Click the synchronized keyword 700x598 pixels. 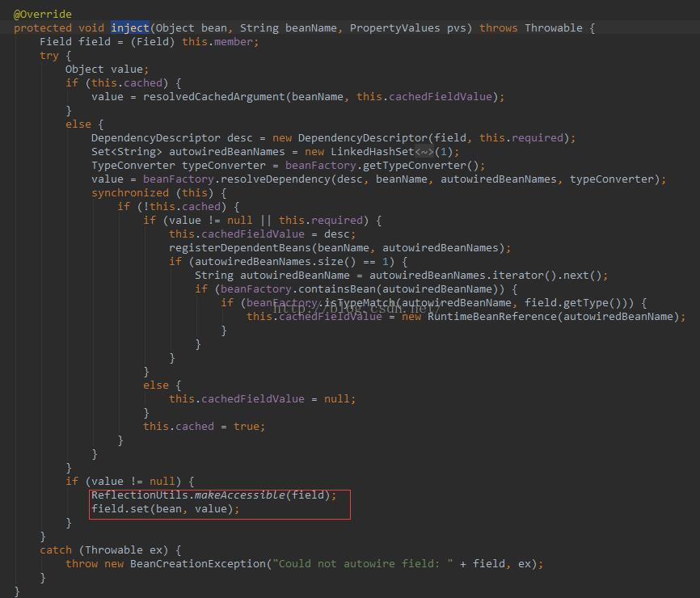click(130, 193)
